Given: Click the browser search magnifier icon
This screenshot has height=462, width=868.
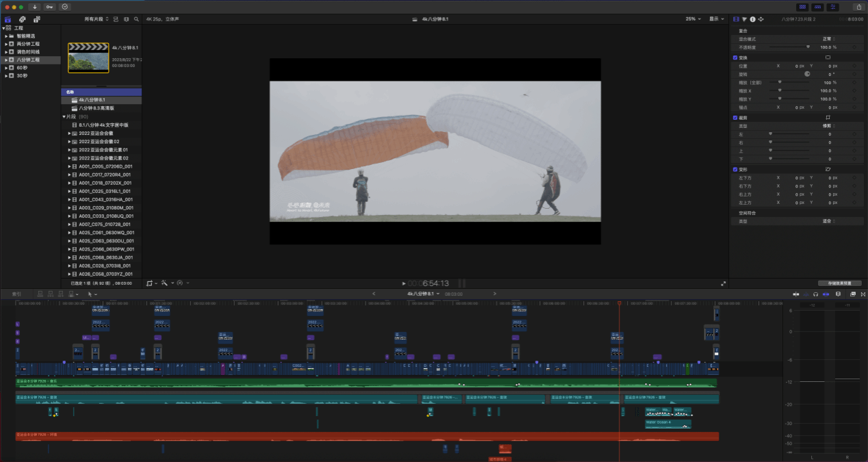Looking at the screenshot, I should [x=136, y=19].
